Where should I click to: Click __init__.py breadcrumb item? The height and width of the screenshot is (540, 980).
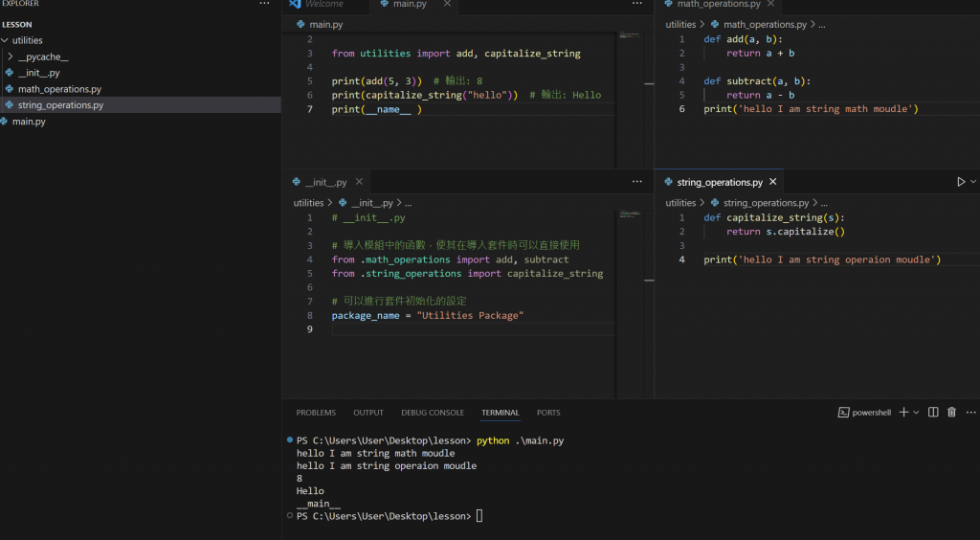372,203
